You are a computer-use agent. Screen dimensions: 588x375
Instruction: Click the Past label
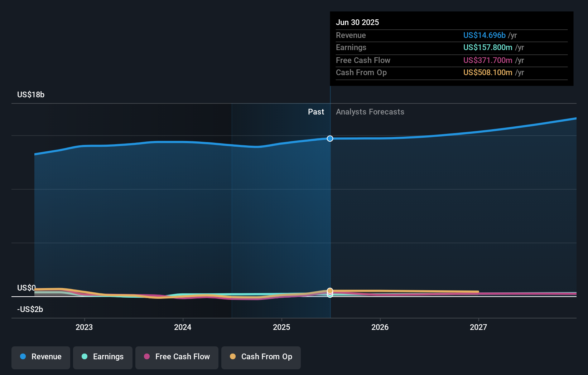316,112
